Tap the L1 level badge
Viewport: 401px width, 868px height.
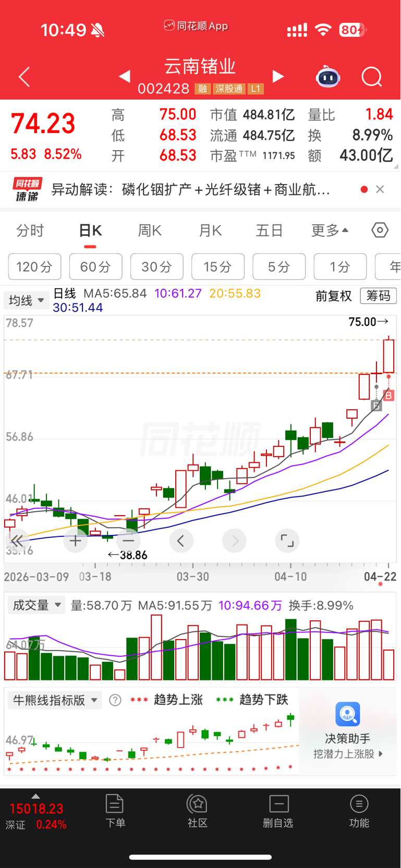coord(256,89)
